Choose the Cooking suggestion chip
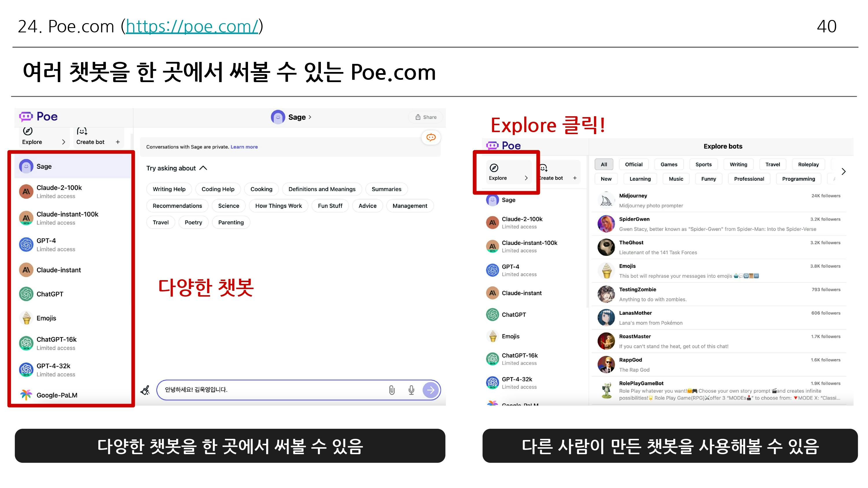Image resolution: width=868 pixels, height=488 pixels. (x=261, y=189)
